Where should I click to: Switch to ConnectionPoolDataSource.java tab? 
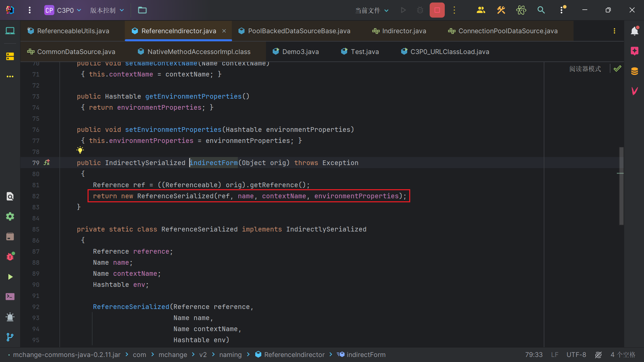[x=503, y=31]
